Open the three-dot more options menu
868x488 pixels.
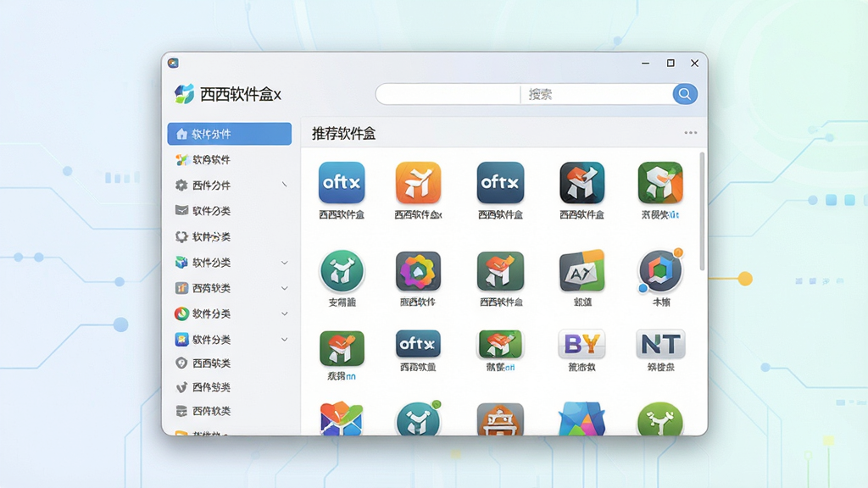pyautogui.click(x=690, y=133)
